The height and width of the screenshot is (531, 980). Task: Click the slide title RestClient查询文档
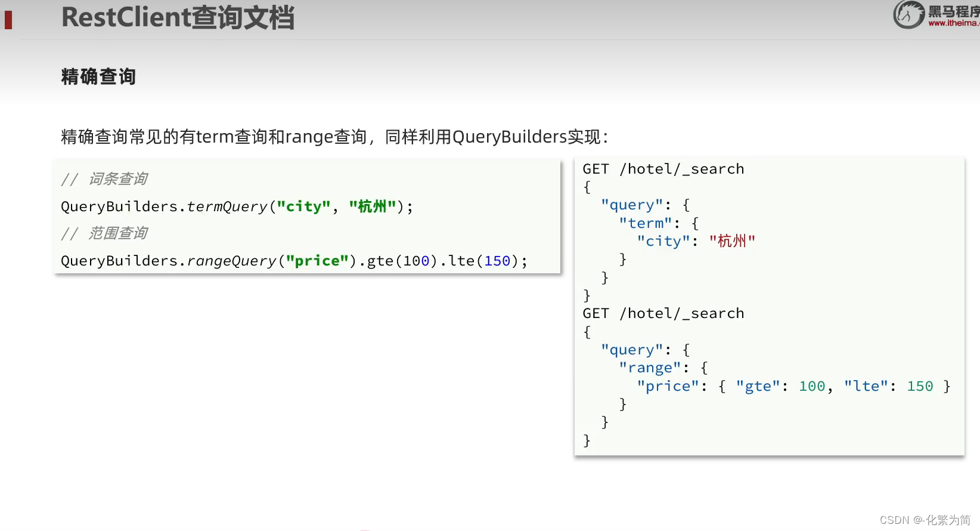[178, 17]
